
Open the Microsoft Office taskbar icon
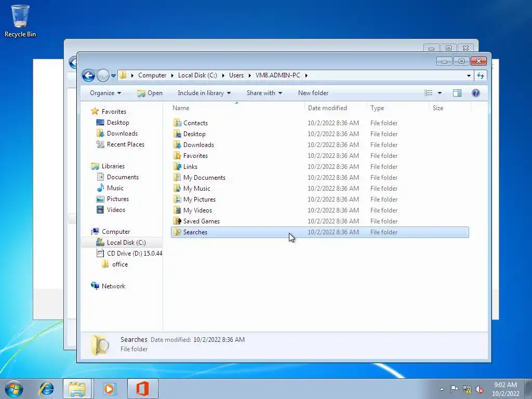(143, 389)
